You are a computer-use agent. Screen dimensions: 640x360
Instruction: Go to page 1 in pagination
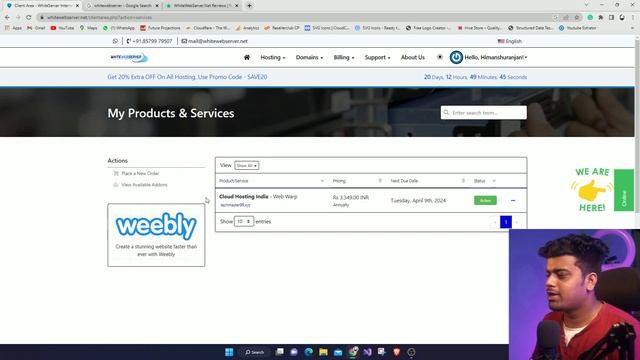pyautogui.click(x=506, y=222)
